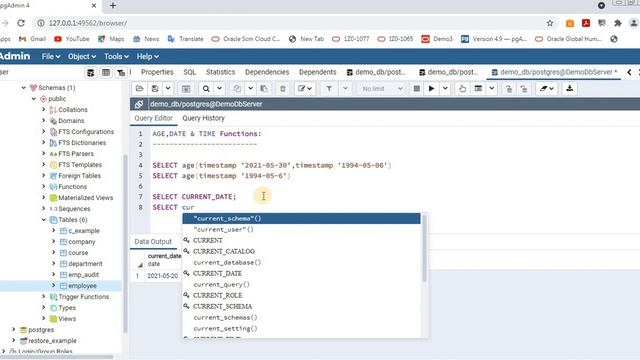
Task: Open the Query History tab
Action: 203,118
